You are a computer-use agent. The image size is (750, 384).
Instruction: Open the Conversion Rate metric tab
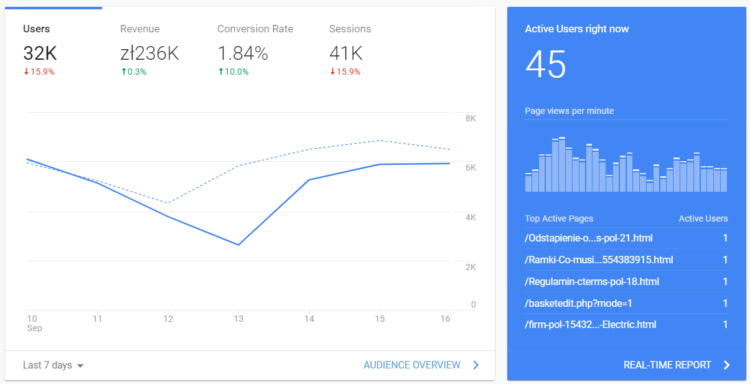tap(255, 51)
